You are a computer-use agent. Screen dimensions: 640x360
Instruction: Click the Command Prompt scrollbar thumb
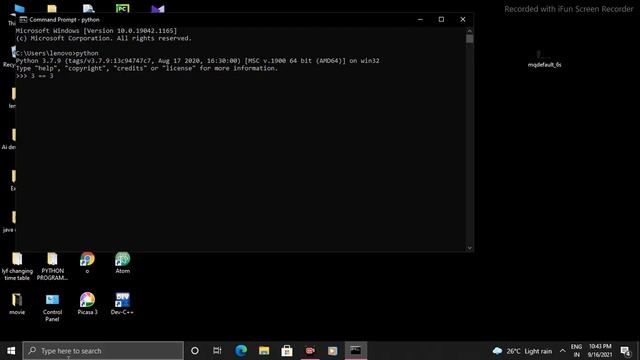[470, 39]
